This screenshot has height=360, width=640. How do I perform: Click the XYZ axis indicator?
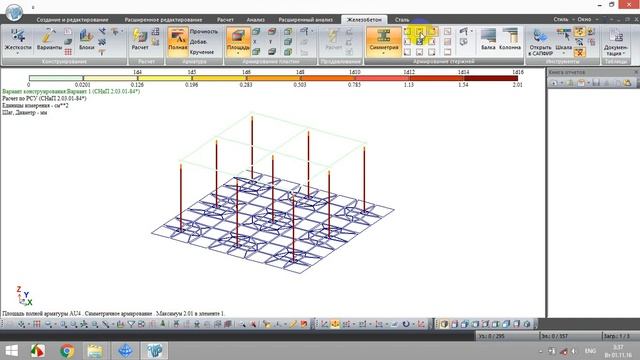tap(24, 296)
